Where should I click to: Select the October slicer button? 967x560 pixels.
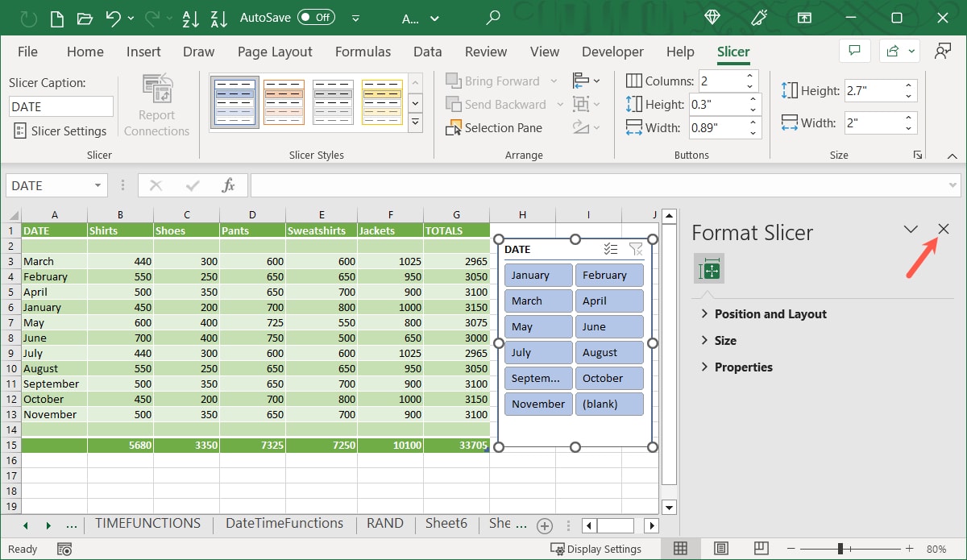click(x=609, y=379)
